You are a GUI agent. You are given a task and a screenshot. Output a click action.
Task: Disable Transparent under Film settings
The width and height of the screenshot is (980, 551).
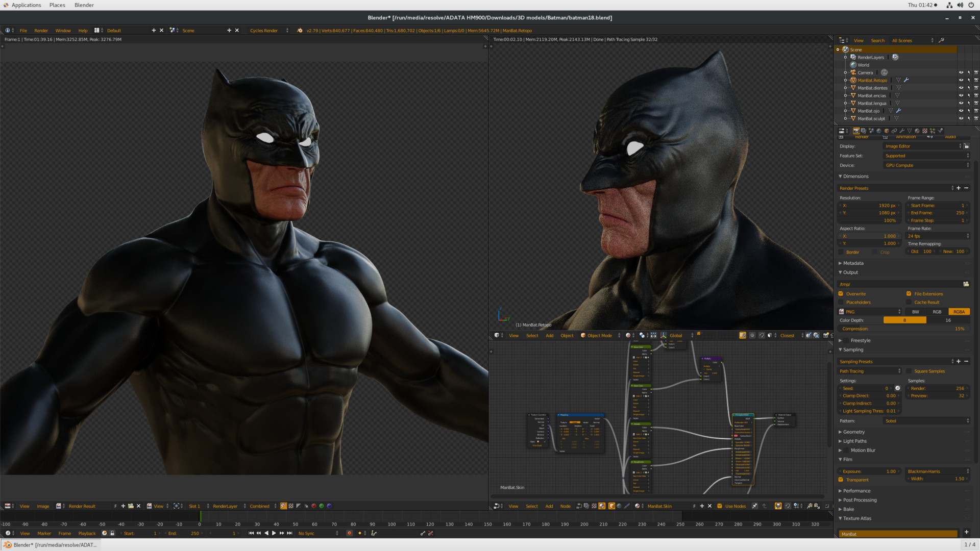point(841,480)
